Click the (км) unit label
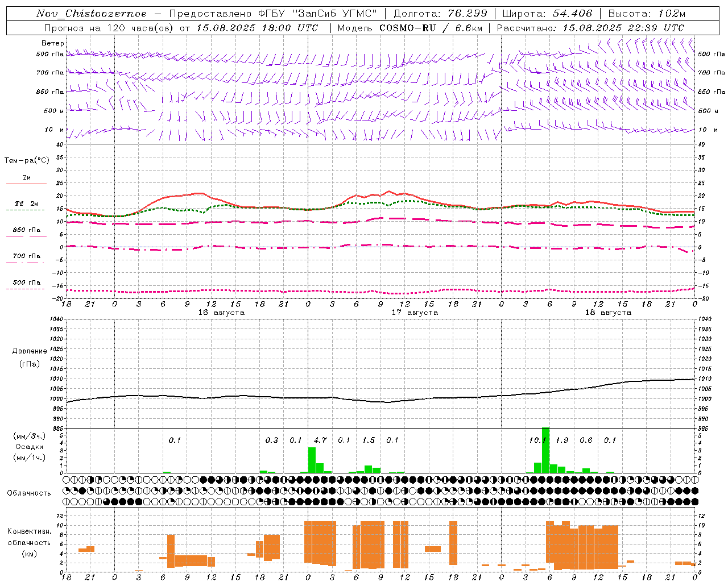Image resolution: width=728 pixels, height=582 pixels. point(29,554)
